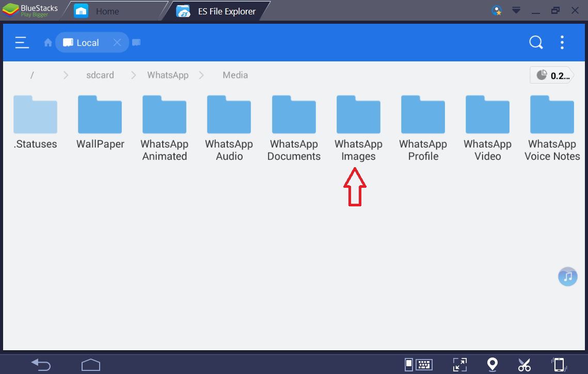This screenshot has width=588, height=374.
Task: Click the BlueStacks back arrow
Action: 41,365
